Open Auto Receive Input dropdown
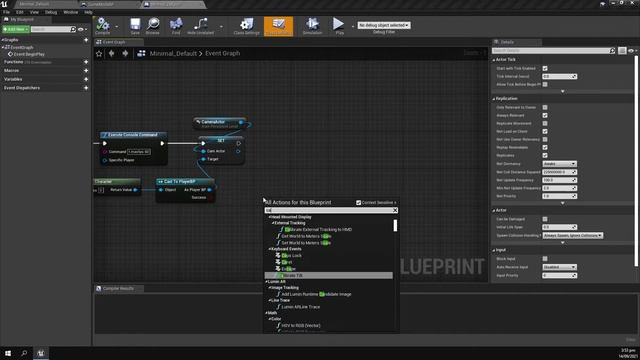 click(559, 267)
